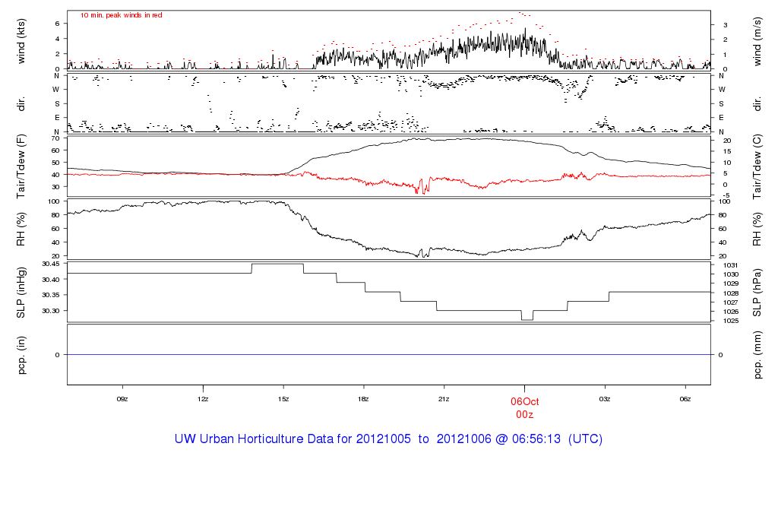This screenshot has width=778, height=532.
Task: Click the '70' Fahrenheit tick value
Action: click(55, 138)
